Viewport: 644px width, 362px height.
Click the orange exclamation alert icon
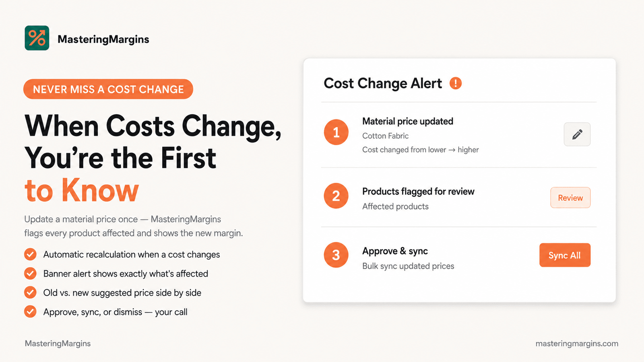(x=456, y=83)
